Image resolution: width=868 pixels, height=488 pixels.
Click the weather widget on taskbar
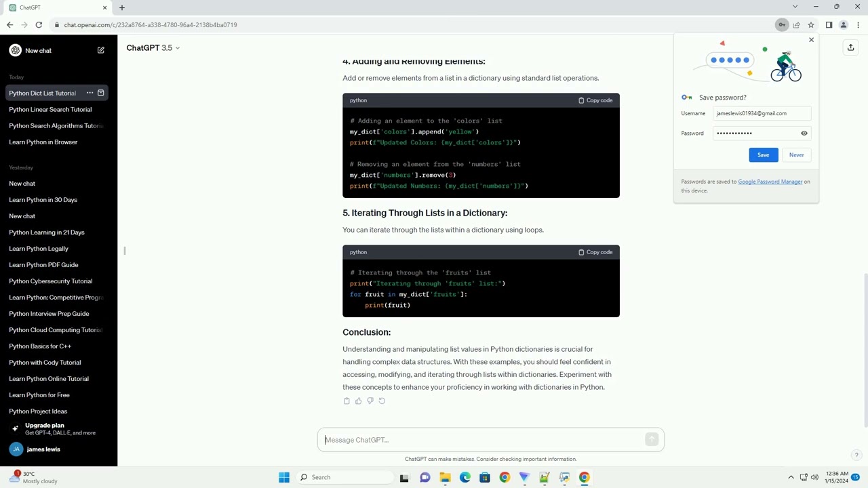[x=34, y=477]
